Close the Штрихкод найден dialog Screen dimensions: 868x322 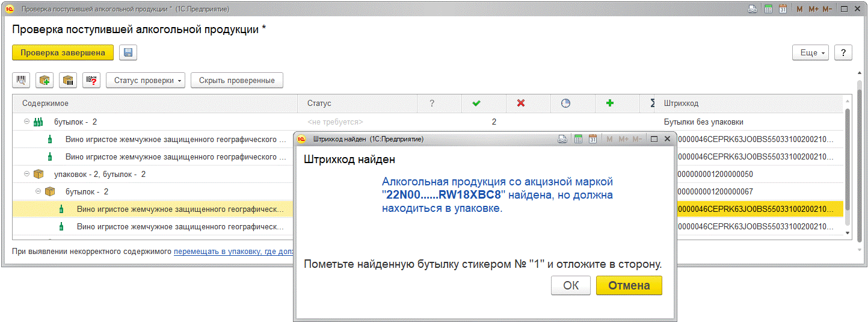[x=667, y=139]
